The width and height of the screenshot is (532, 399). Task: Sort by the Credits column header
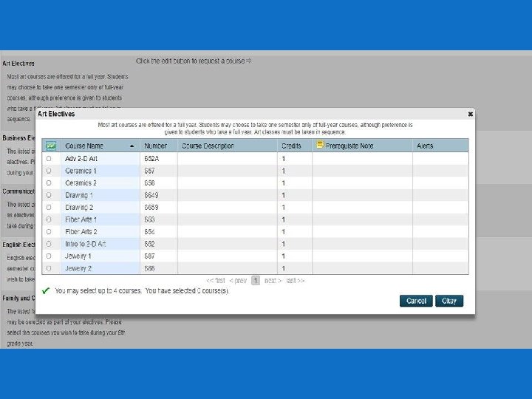[x=295, y=146]
